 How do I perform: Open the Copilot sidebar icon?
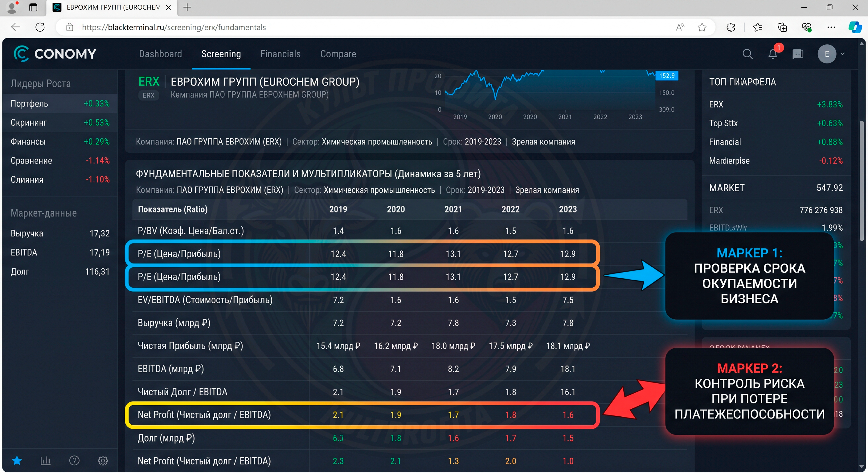click(x=855, y=27)
